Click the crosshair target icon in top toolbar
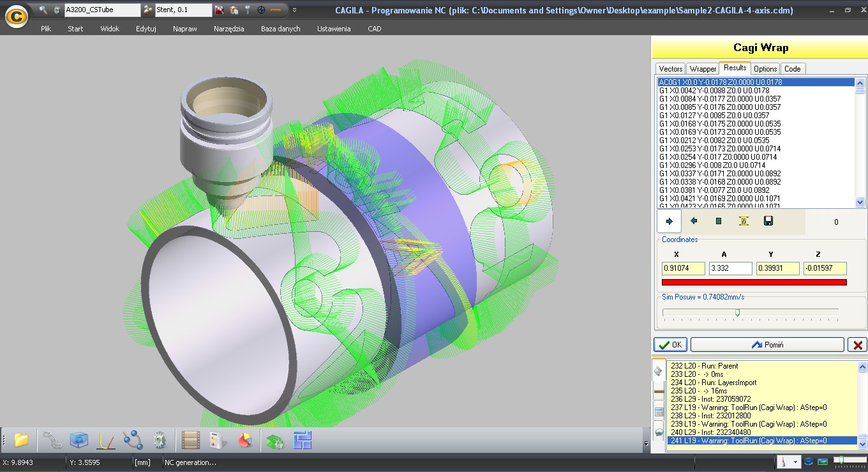The image size is (868, 472). tap(261, 10)
